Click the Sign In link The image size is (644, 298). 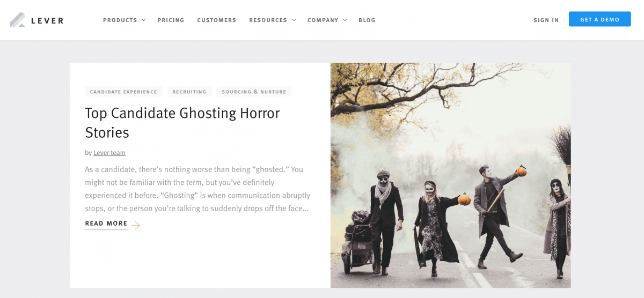point(546,20)
